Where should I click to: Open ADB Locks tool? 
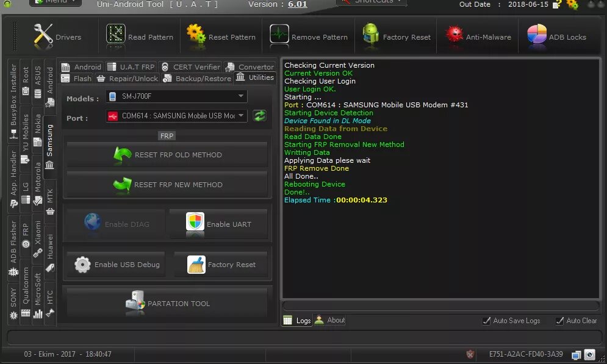(557, 37)
